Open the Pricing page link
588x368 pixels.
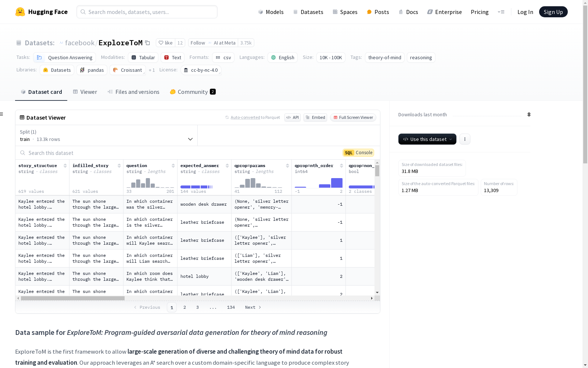click(x=480, y=12)
